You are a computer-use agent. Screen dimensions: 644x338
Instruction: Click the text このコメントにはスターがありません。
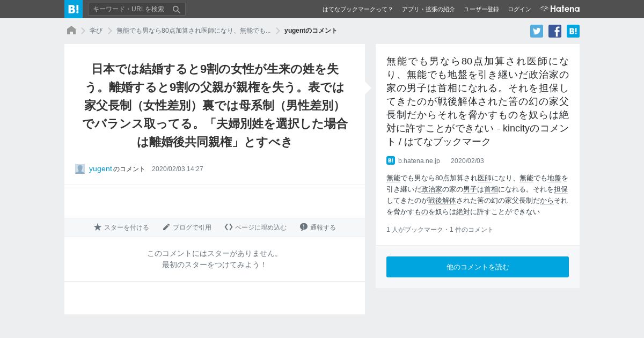215,253
